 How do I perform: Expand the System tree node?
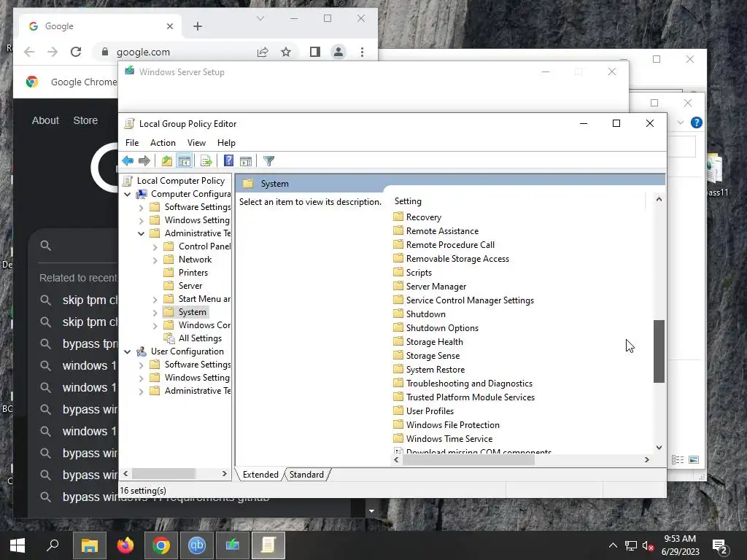coord(155,312)
